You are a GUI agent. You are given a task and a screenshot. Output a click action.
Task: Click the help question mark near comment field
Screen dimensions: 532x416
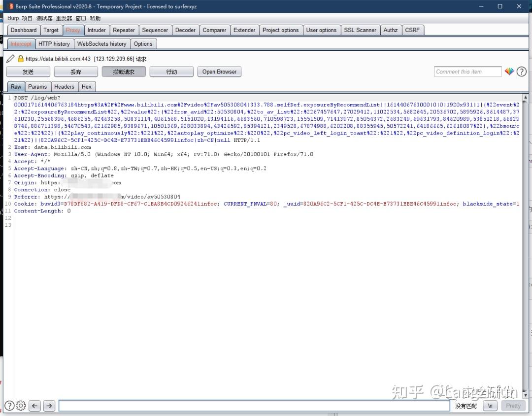tap(522, 71)
